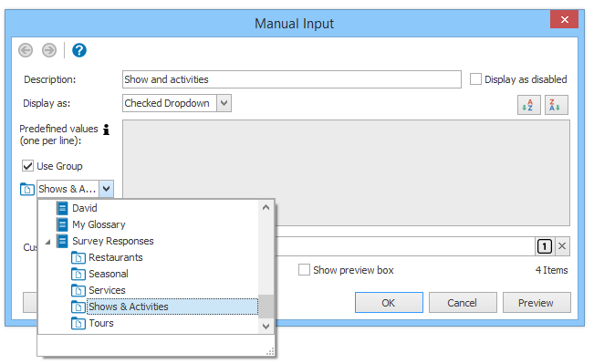Close the Manual Input dialog
The image size is (594, 364).
point(564,19)
